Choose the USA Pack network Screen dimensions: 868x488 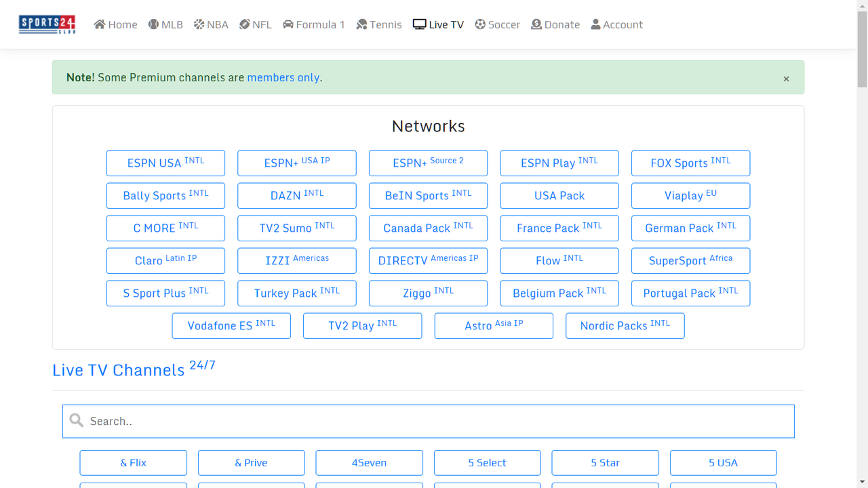[559, 196]
